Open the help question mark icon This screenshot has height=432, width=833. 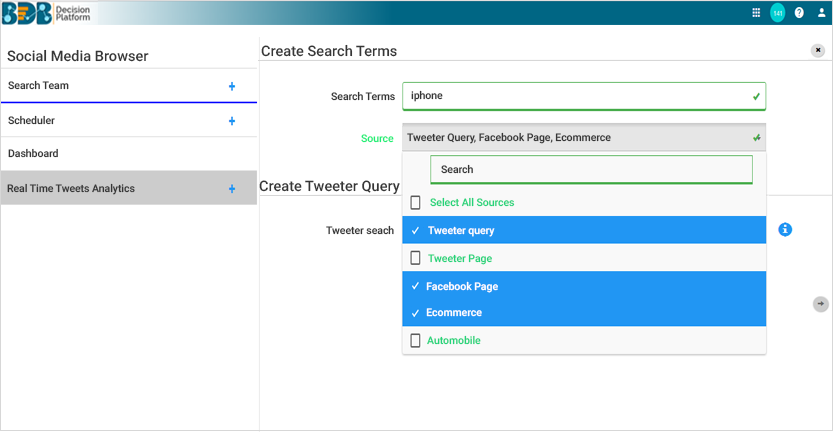coord(799,13)
